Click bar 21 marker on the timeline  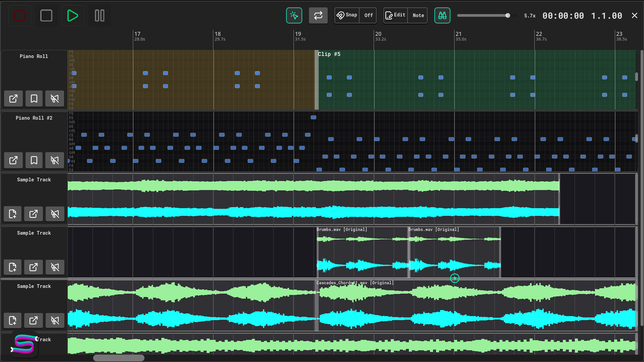point(459,34)
